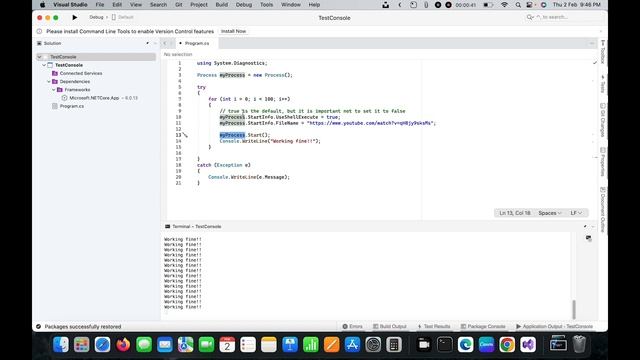Screen dimensions: 640x360
Task: Open the Project menu
Action: 199,5
